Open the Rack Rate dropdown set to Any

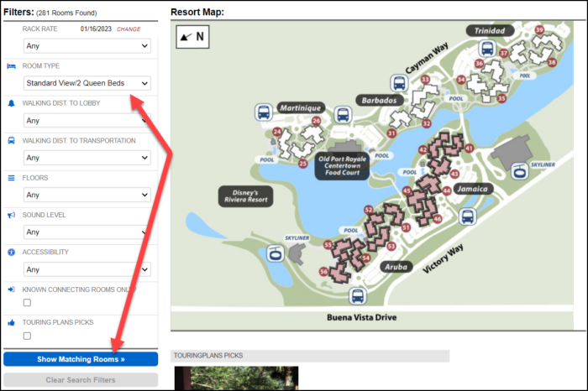pos(87,46)
